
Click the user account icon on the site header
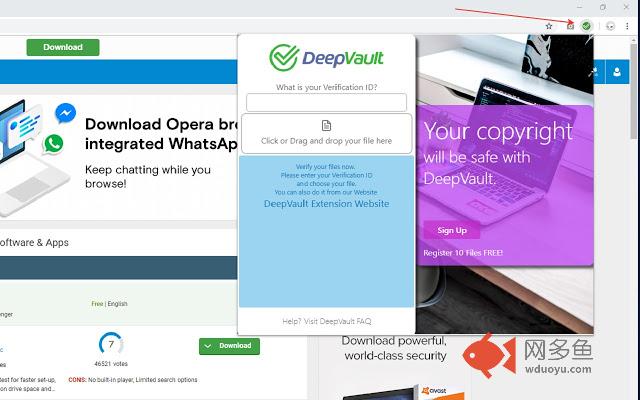pos(617,72)
